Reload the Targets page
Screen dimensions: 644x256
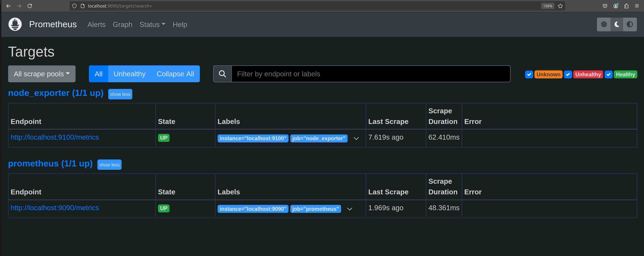(x=30, y=6)
